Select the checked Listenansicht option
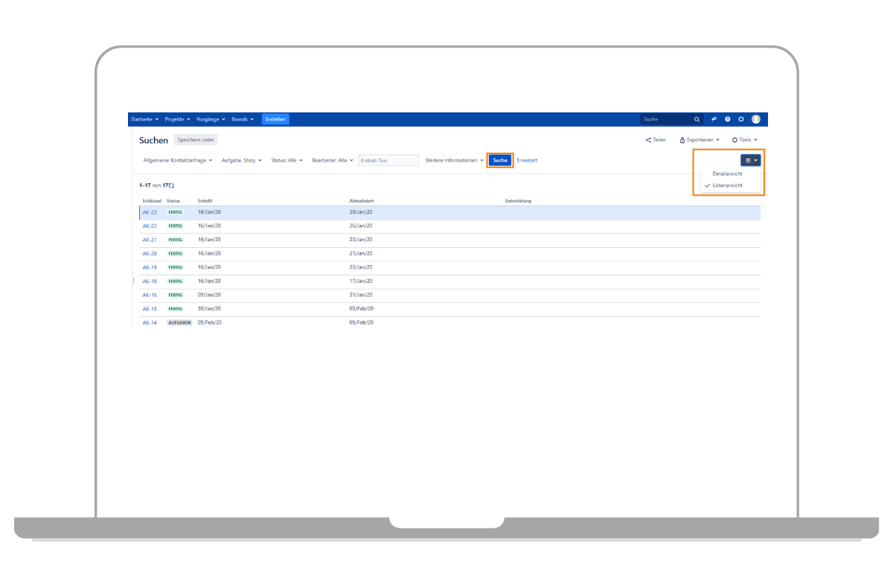 (727, 185)
